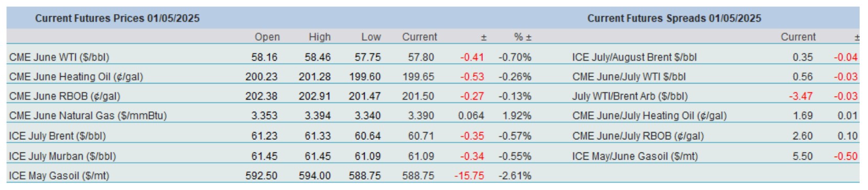Select the CME June WTI ($/bbl) row label
The height and width of the screenshot is (190, 868).
59,57
